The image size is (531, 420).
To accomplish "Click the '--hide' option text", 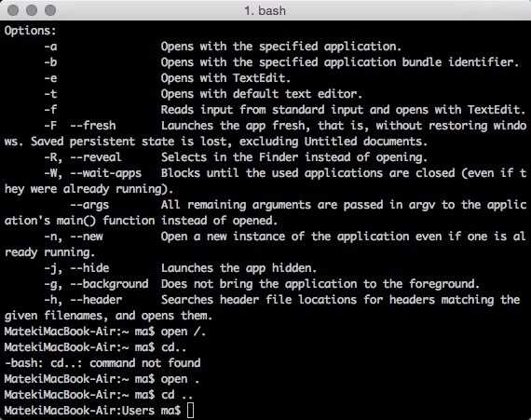I will pyautogui.click(x=89, y=268).
